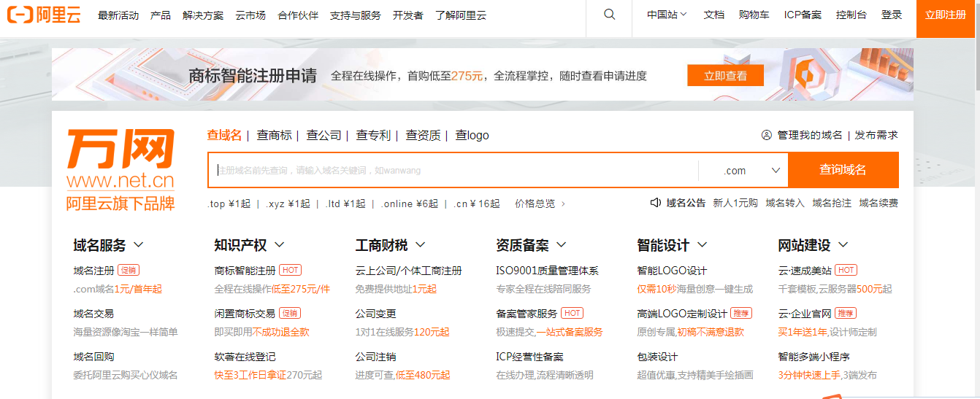Viewport: 980px width, 399px height.
Task: Click 管理我的域名 link
Action: pos(810,135)
